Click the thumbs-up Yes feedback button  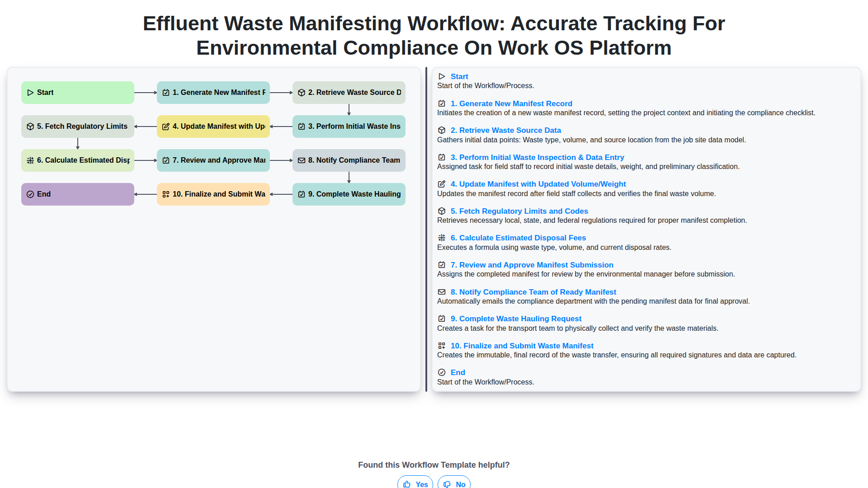click(415, 483)
